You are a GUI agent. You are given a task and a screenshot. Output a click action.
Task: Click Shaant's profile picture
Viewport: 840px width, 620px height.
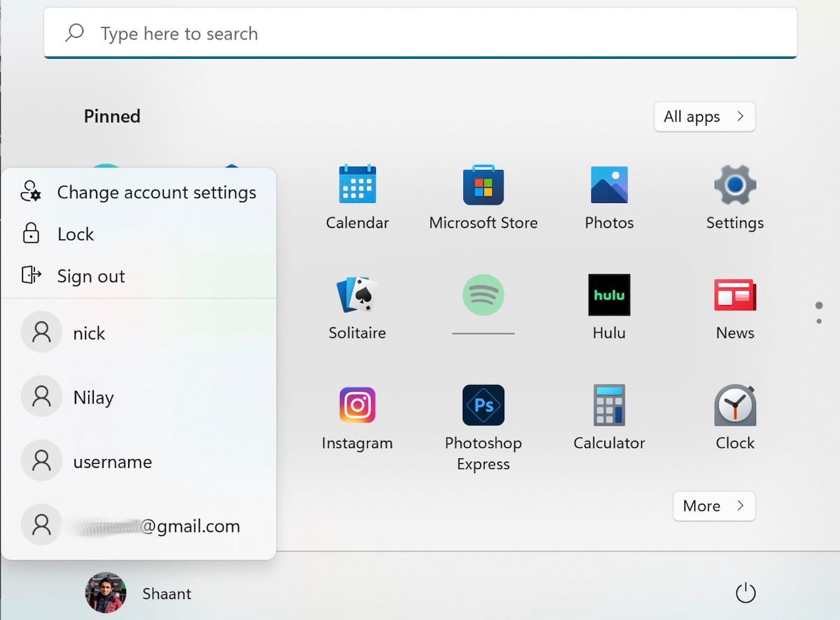106,593
